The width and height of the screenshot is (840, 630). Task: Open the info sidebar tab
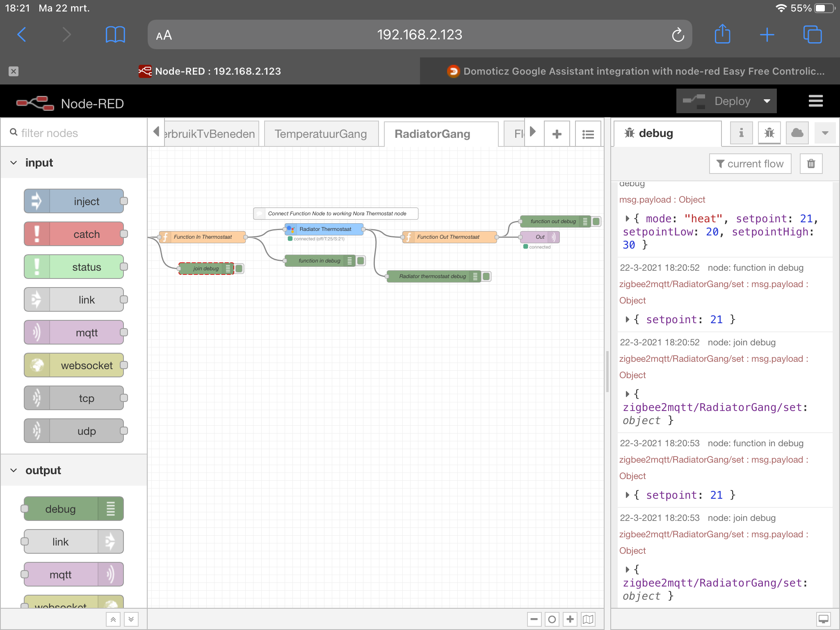click(x=741, y=133)
